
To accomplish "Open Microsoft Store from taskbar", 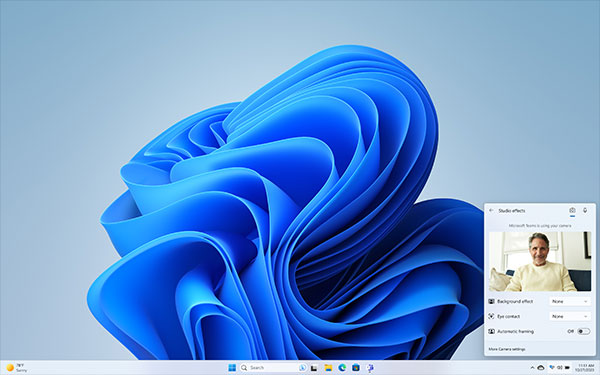I will click(x=356, y=368).
